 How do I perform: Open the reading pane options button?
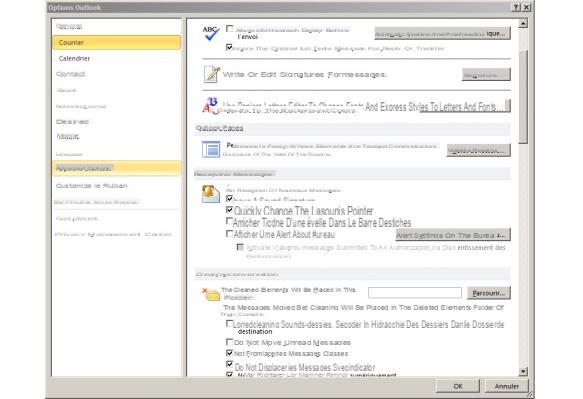(479, 150)
